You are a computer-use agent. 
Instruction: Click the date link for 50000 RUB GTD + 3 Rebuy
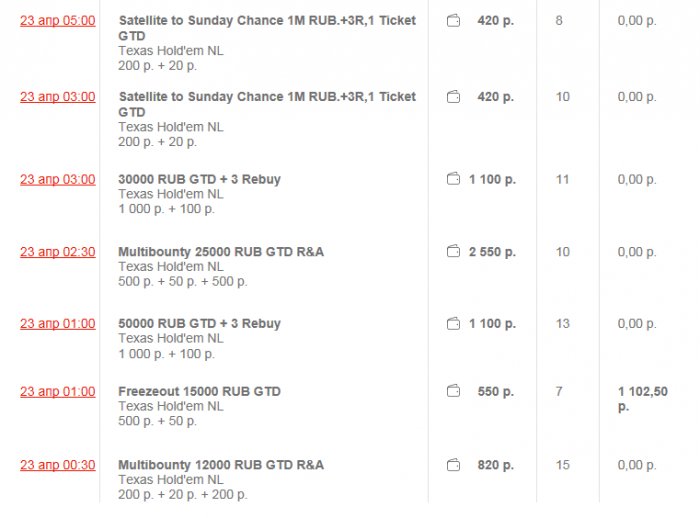pos(58,324)
